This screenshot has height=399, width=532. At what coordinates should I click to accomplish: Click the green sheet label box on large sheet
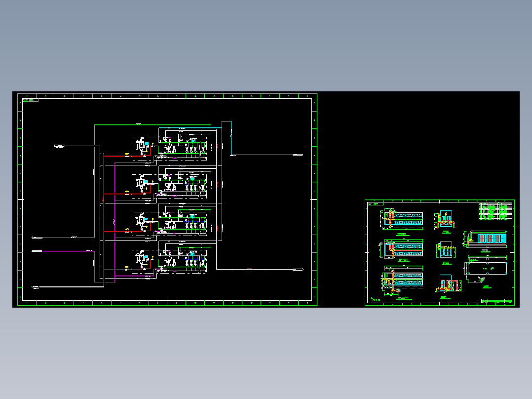[31, 100]
